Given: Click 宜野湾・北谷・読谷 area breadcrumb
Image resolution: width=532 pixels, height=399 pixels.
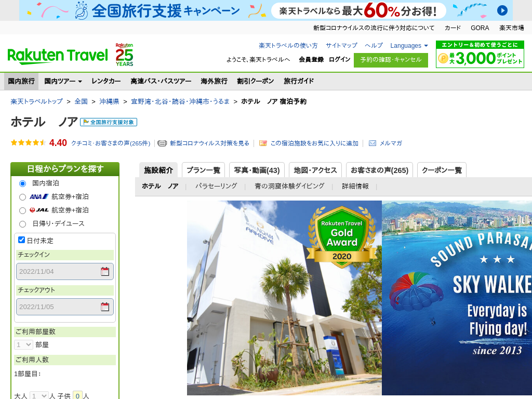Looking at the screenshot, I should point(180,101).
